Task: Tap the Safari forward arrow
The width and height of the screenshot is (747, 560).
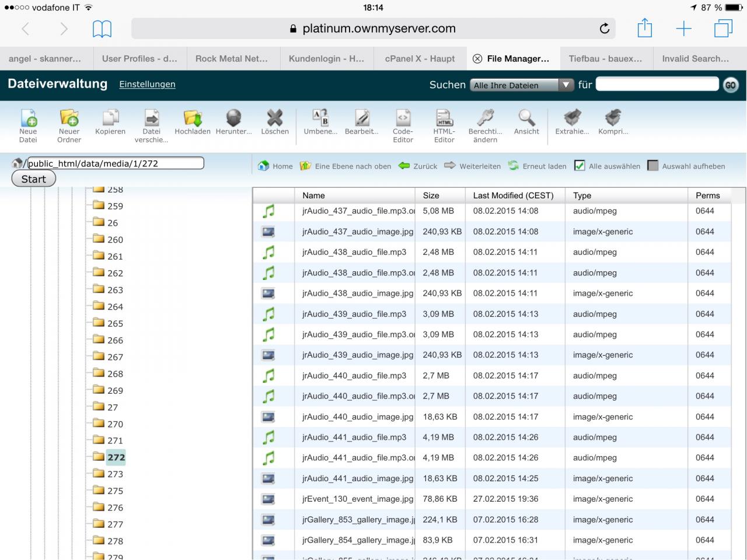Action: tap(64, 29)
